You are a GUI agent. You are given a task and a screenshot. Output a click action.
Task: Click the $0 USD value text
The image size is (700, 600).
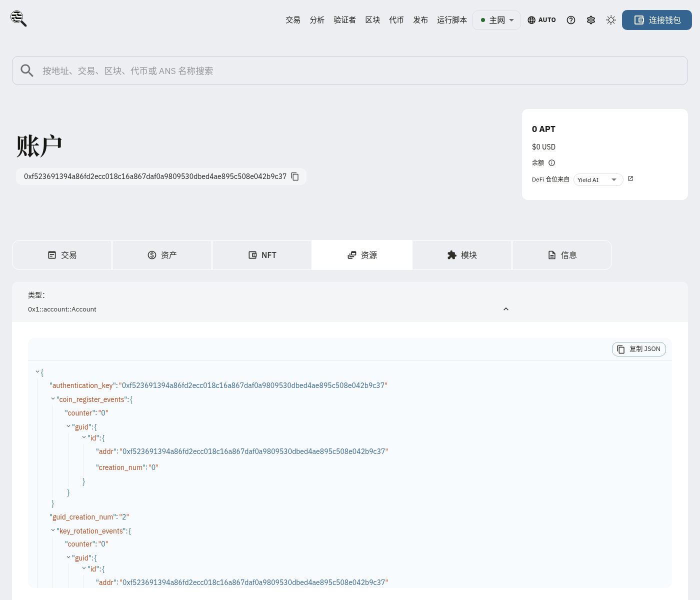543,147
